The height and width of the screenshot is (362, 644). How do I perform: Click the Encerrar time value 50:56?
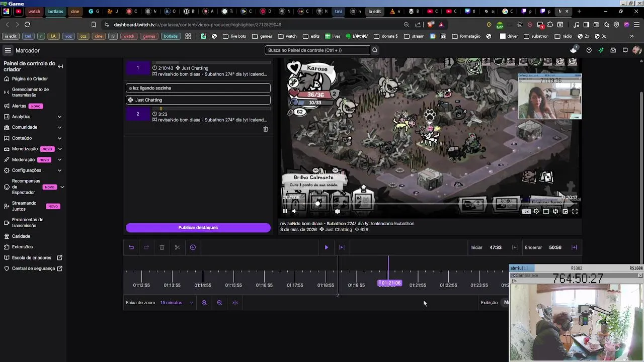point(555,247)
